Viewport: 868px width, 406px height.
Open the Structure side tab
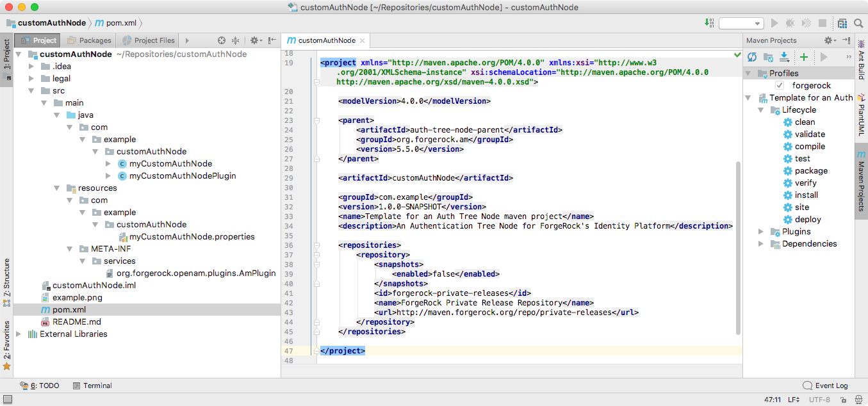[x=7, y=283]
